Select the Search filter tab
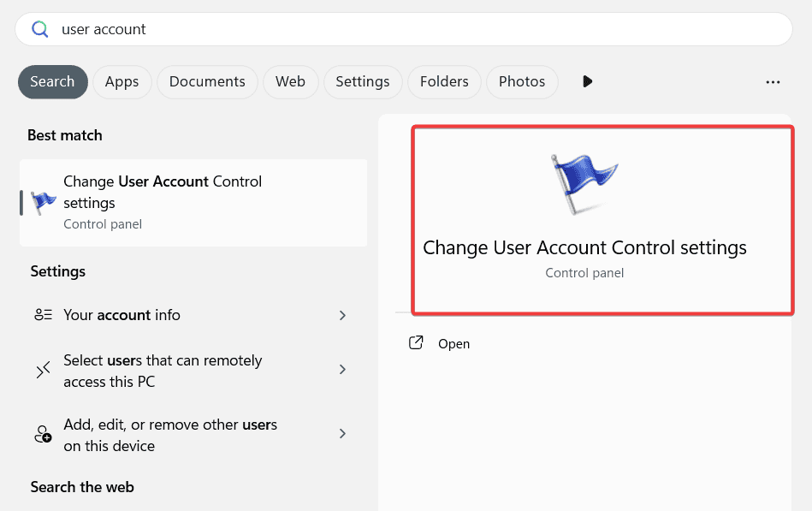This screenshot has width=812, height=511. coord(53,82)
